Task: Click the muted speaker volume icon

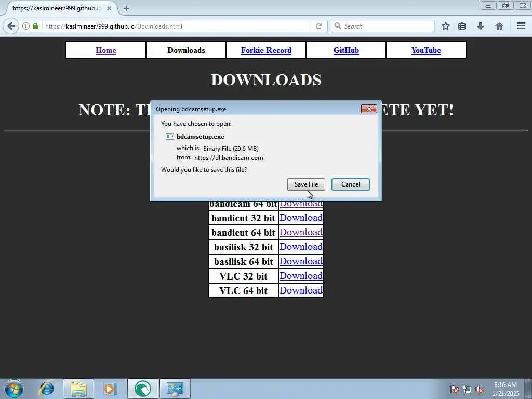Action: pyautogui.click(x=480, y=390)
